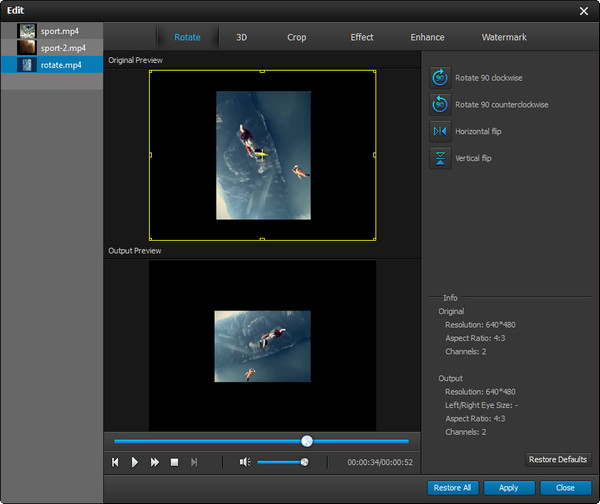600x504 pixels.
Task: Click the Restore Defaults button
Action: [x=558, y=459]
